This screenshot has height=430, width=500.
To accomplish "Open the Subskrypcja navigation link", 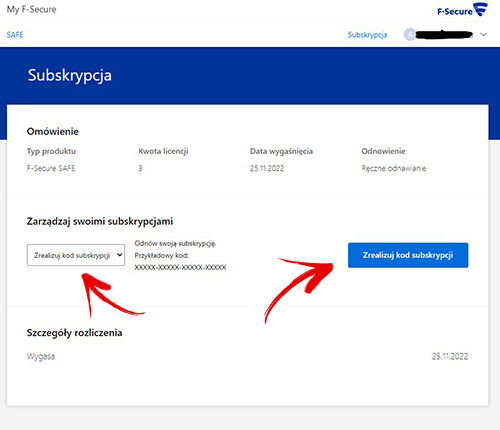I will (x=367, y=35).
